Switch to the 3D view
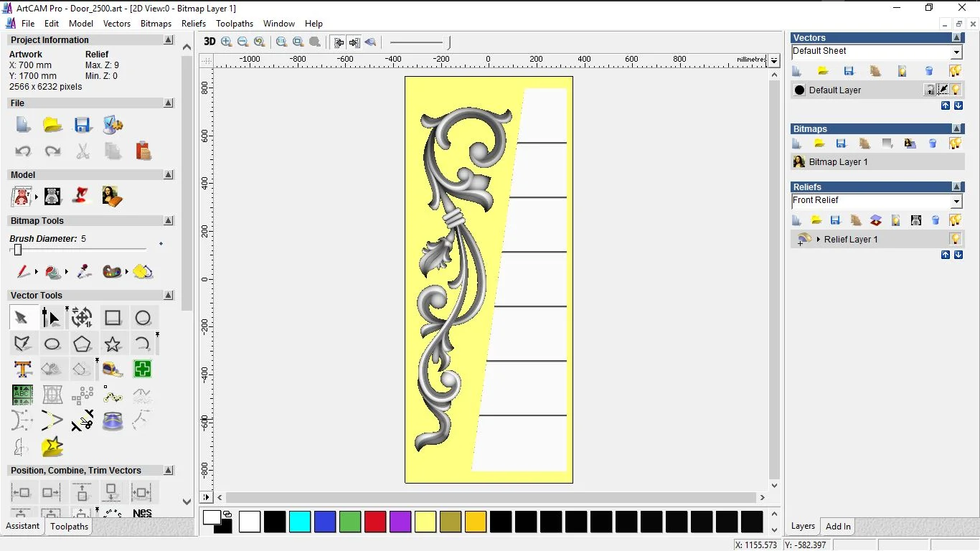 click(x=209, y=42)
